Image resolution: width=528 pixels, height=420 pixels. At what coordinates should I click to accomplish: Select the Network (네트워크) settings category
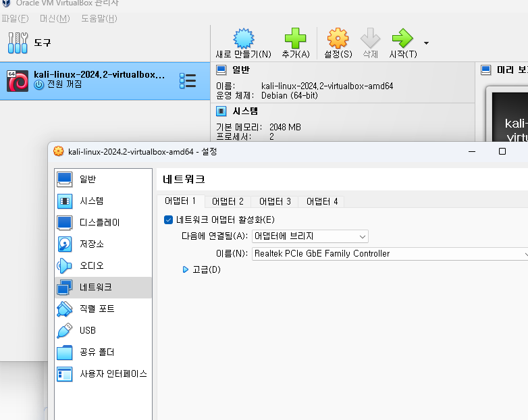coord(103,287)
